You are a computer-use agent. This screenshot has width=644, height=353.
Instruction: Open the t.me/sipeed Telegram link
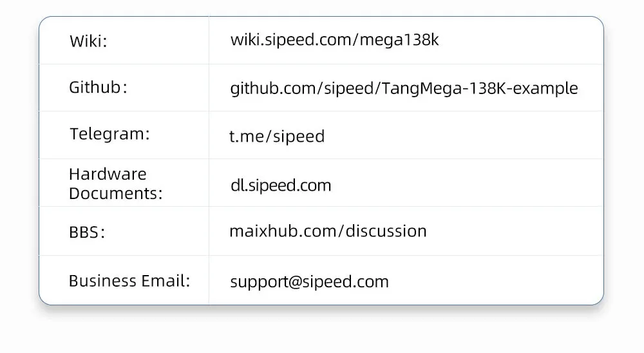point(277,136)
